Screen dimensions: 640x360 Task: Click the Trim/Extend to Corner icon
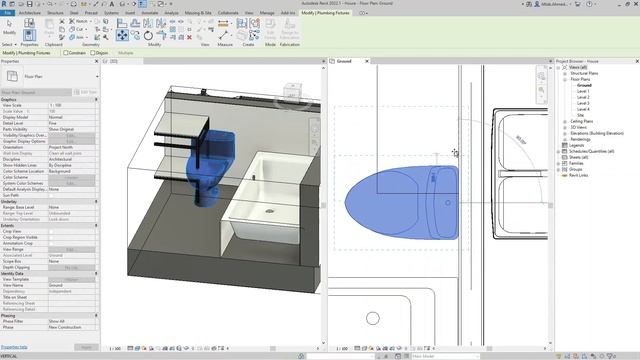pyautogui.click(x=161, y=36)
